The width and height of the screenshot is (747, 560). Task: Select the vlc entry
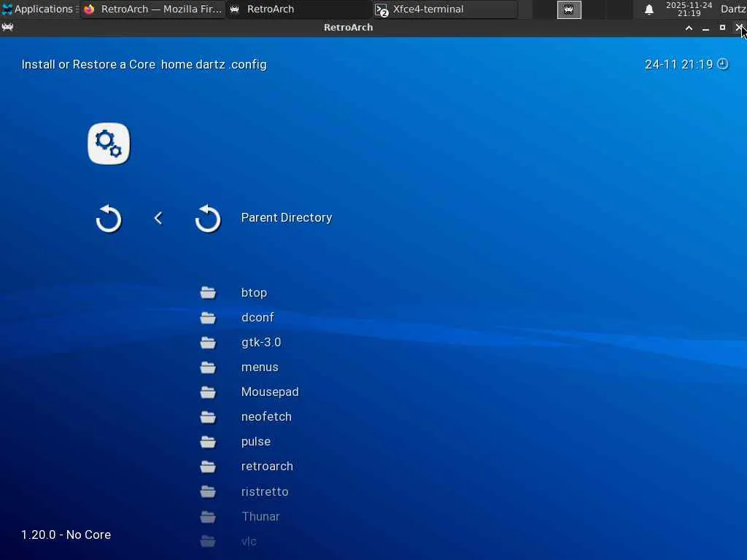pos(249,542)
